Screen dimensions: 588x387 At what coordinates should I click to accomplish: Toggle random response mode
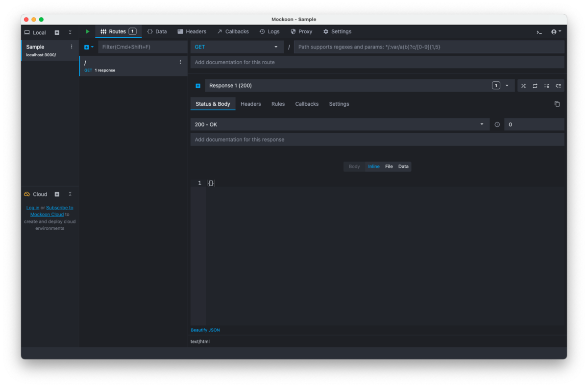(x=523, y=86)
